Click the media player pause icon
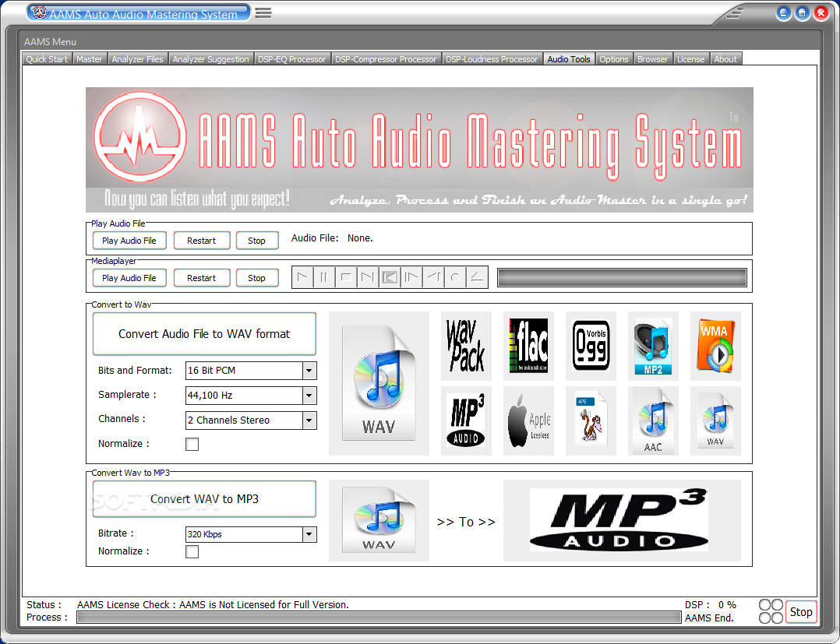This screenshot has height=644, width=840. pos(324,277)
